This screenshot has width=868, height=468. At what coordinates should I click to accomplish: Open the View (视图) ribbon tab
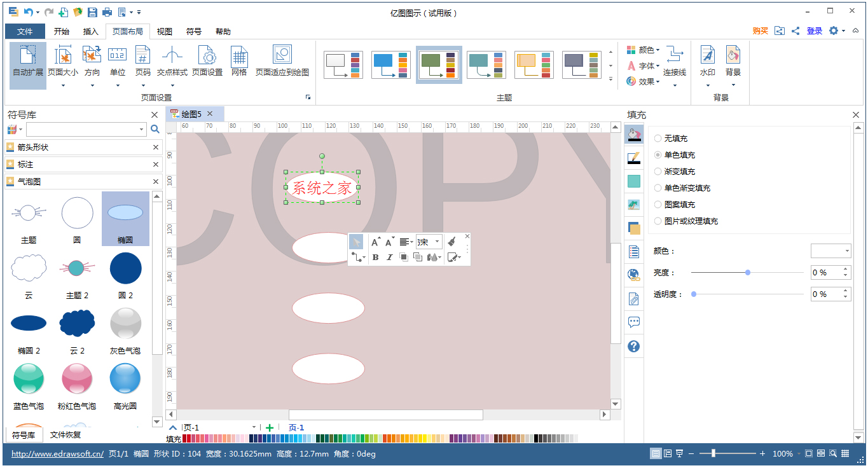[165, 31]
